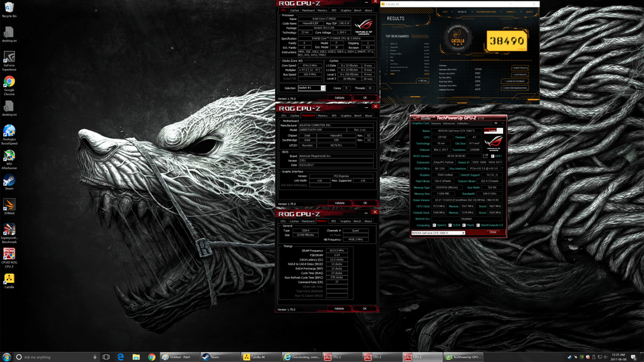Click Share on Facebook in Catzilla
644x362 pixels.
click(x=515, y=81)
